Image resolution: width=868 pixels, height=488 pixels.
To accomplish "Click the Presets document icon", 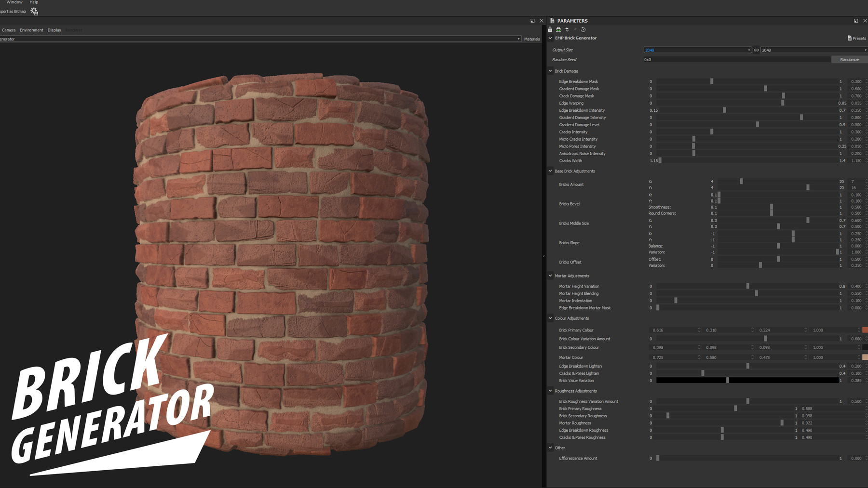I will pyautogui.click(x=850, y=38).
